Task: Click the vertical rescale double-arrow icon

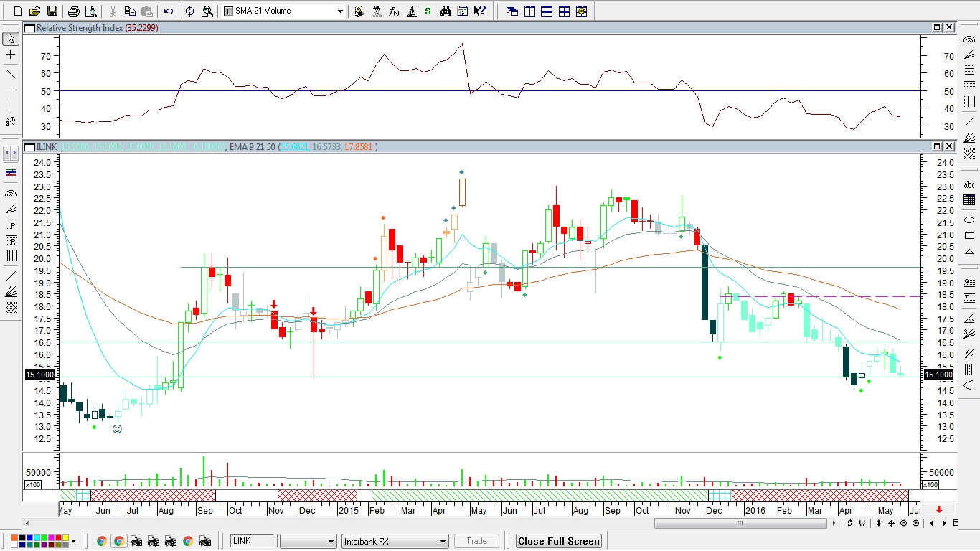Action: point(879,523)
